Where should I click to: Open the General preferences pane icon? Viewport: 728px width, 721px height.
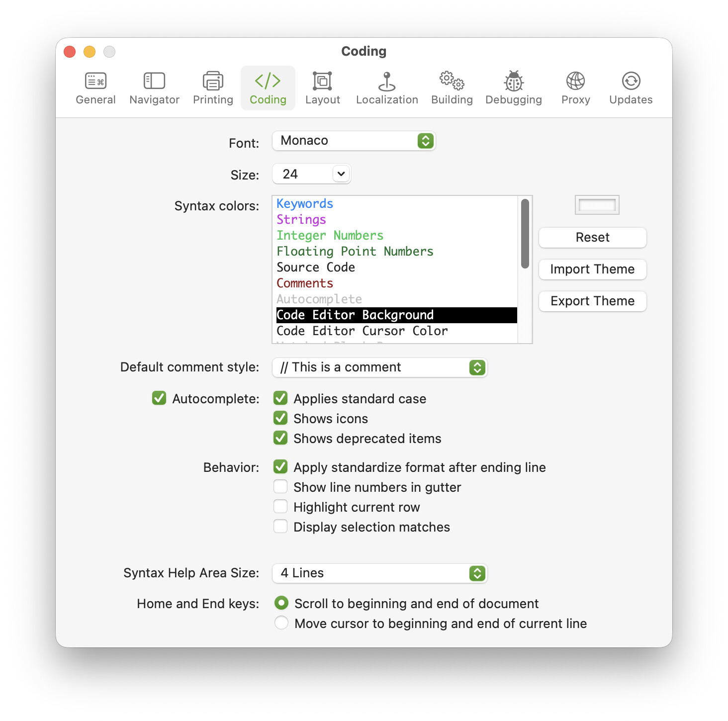coord(95,81)
